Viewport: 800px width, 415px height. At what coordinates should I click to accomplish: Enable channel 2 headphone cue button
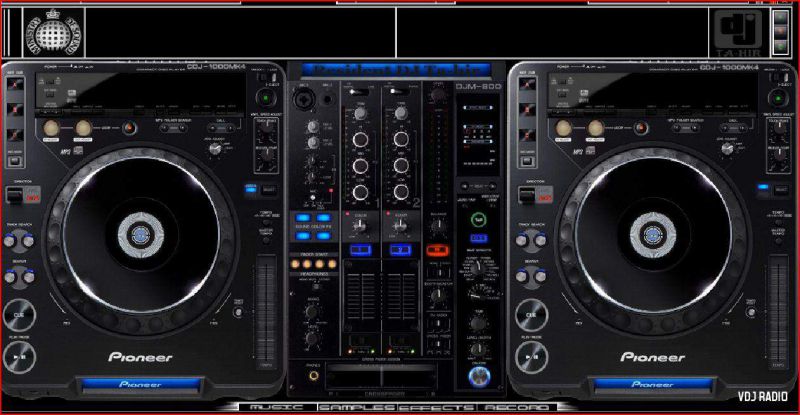point(401,250)
